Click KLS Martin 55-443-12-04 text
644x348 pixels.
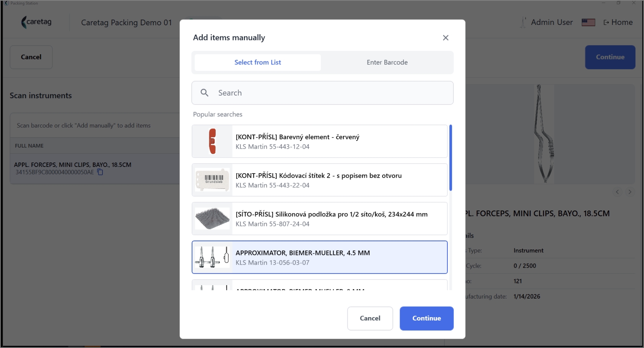(272, 146)
